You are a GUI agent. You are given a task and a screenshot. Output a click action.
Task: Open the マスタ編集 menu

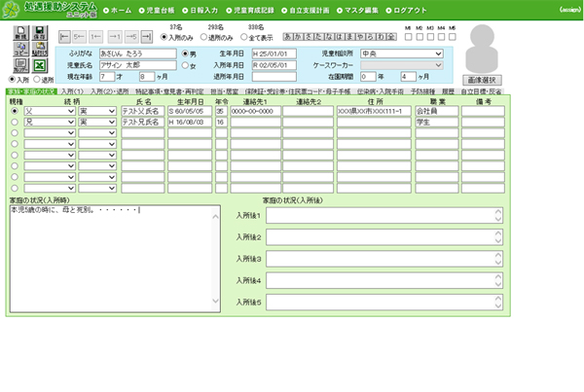pos(357,10)
